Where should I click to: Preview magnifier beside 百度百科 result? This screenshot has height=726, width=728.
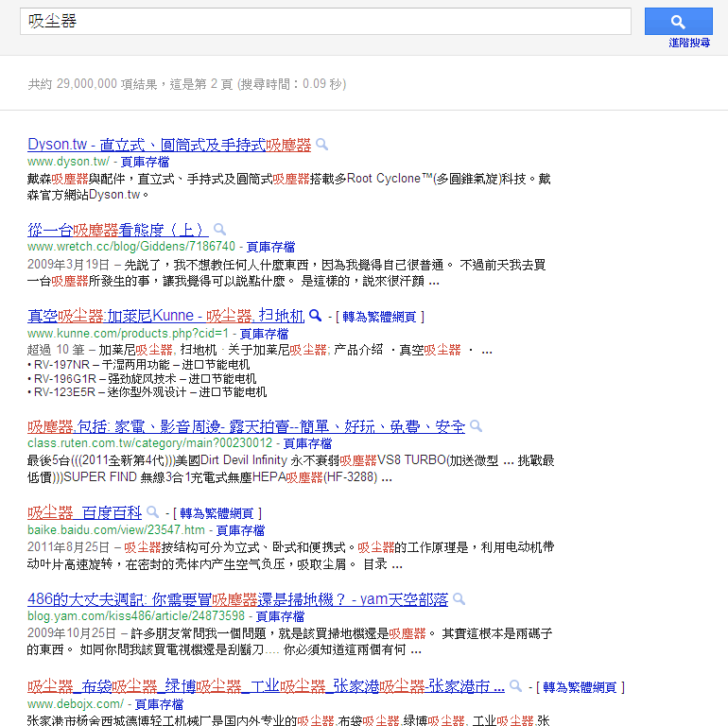(152, 512)
